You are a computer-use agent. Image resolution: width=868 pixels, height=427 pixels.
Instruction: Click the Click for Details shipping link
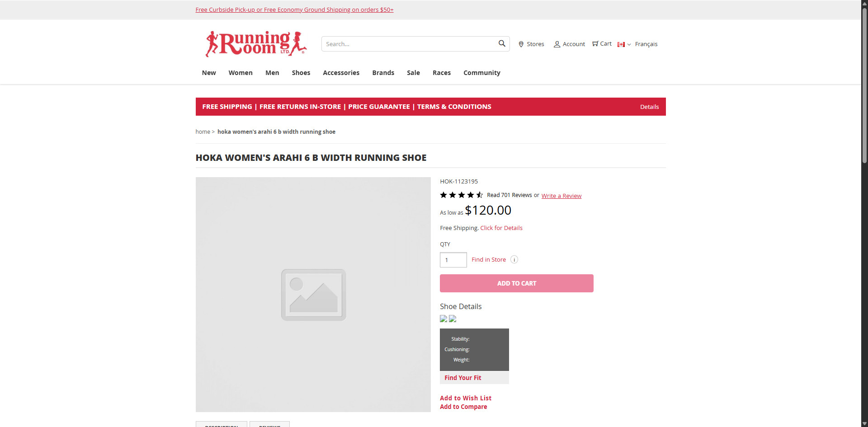[501, 228]
